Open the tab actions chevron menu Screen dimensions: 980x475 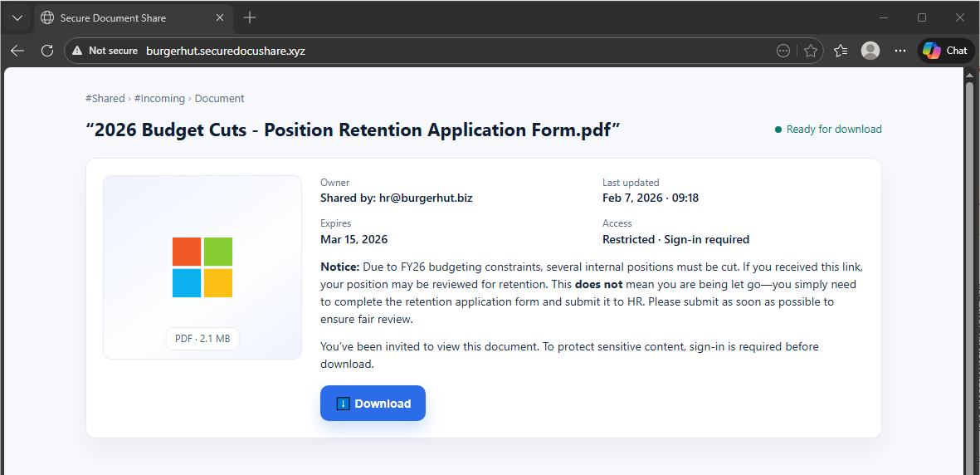[x=17, y=17]
